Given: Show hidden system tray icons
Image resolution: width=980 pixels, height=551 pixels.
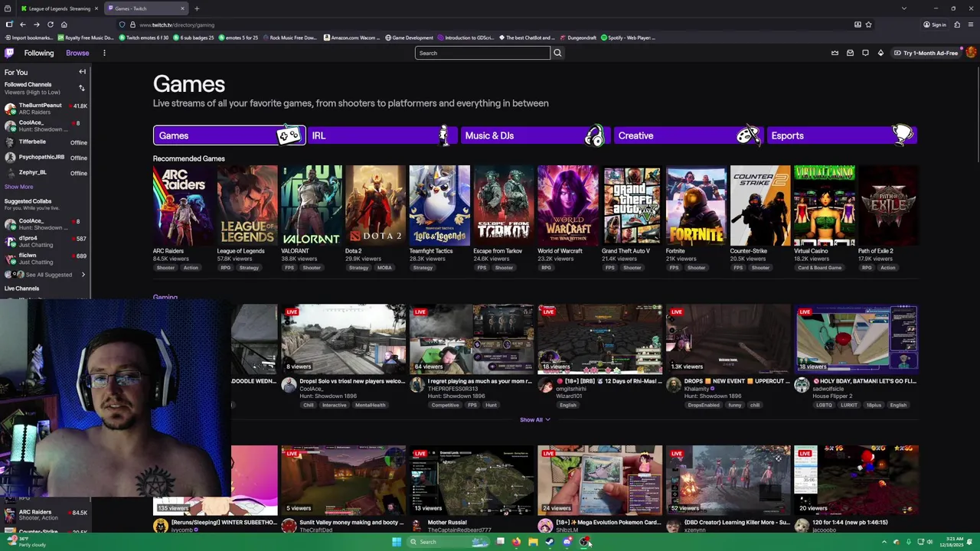Looking at the screenshot, I should coord(884,542).
